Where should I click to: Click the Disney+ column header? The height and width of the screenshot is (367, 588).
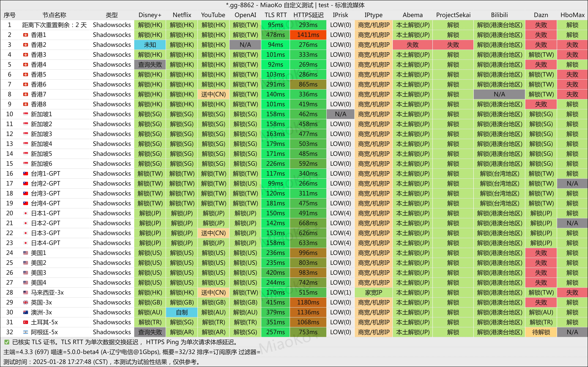(150, 15)
